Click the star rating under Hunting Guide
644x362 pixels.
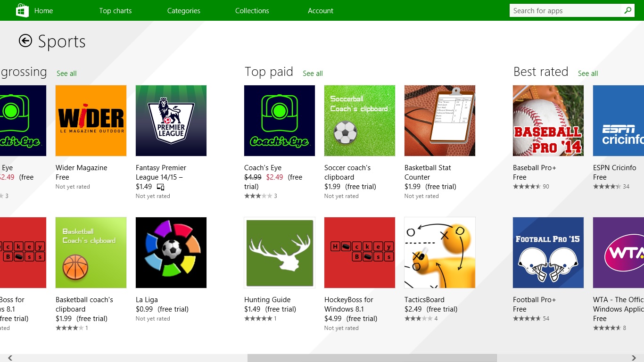coord(258,319)
